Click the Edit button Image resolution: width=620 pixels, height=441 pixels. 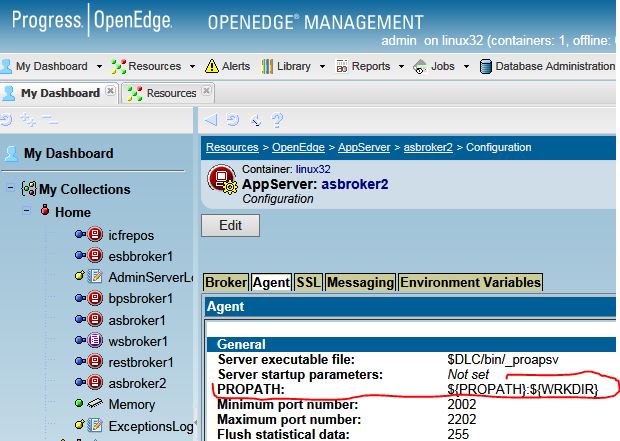[x=230, y=225]
